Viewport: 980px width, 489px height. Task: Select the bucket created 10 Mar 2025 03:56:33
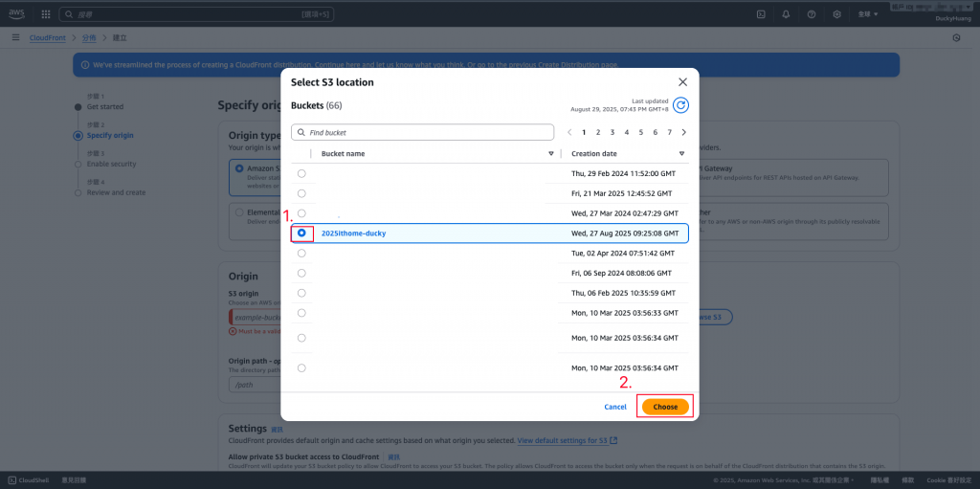click(301, 313)
